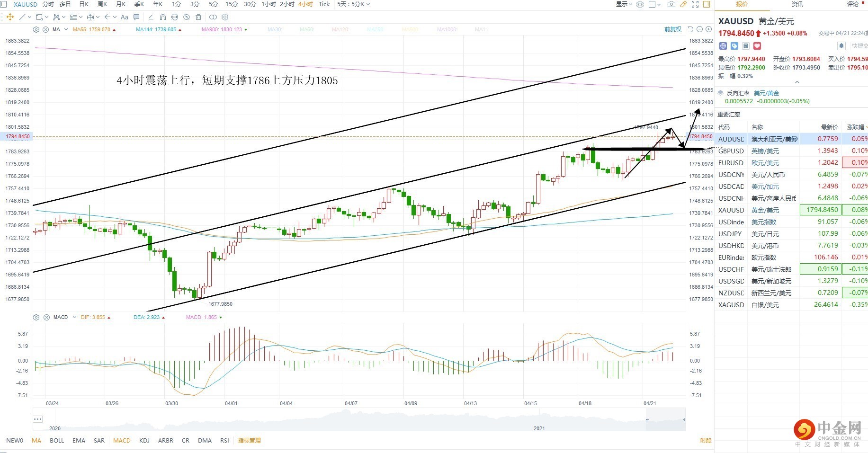Close the MACD indicator panel
The width and height of the screenshot is (868, 453).
[x=46, y=317]
